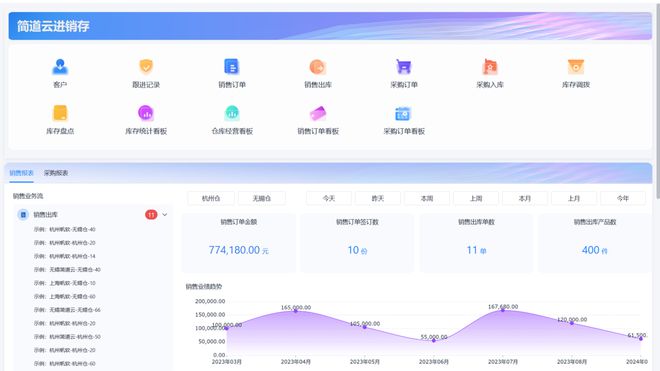Select the 今天 date filter
The width and height of the screenshot is (660, 371).
[329, 198]
